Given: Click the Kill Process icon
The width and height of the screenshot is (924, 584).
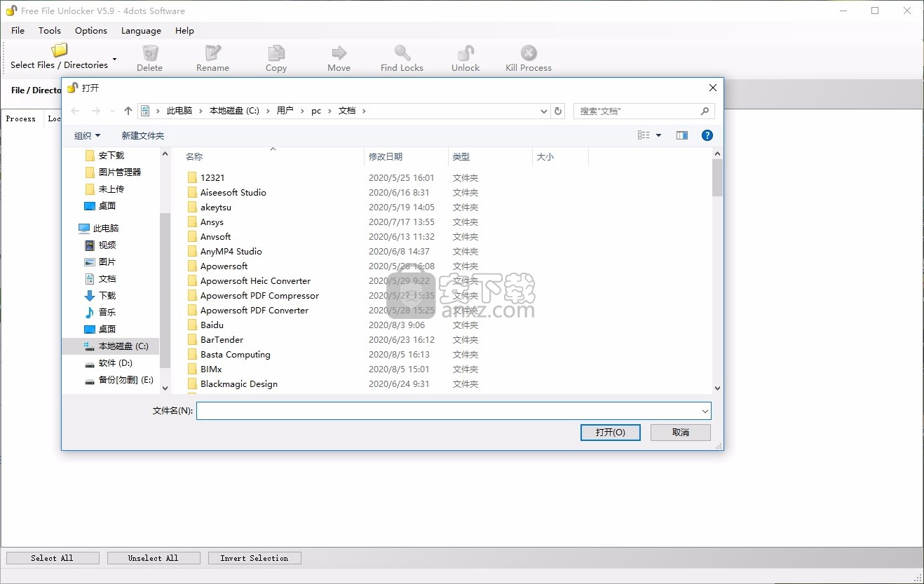Looking at the screenshot, I should [529, 53].
